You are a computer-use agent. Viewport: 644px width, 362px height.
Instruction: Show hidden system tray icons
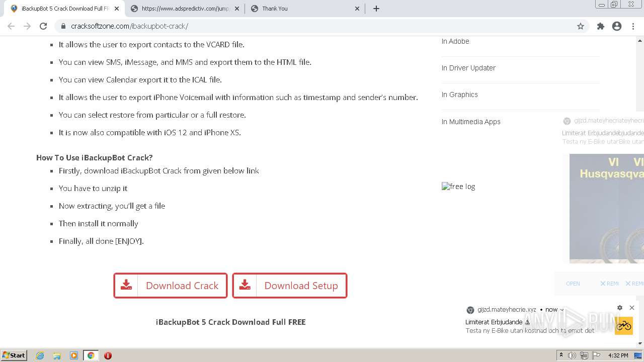coord(561,355)
